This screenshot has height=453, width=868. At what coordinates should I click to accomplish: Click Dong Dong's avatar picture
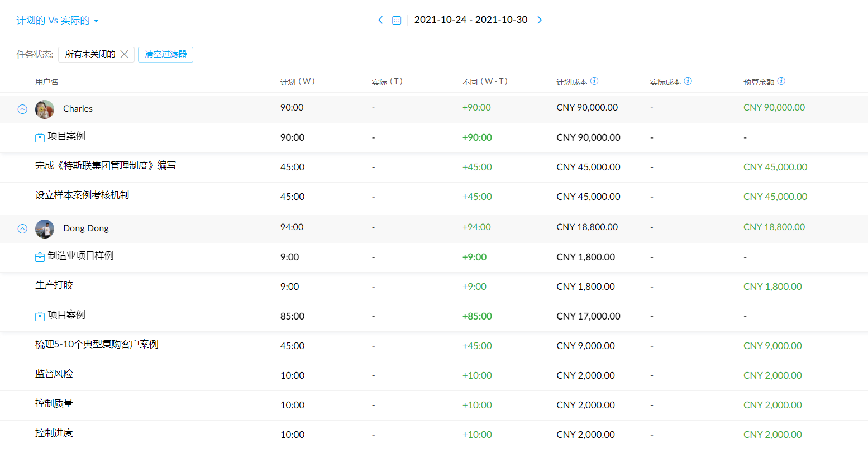coord(45,228)
